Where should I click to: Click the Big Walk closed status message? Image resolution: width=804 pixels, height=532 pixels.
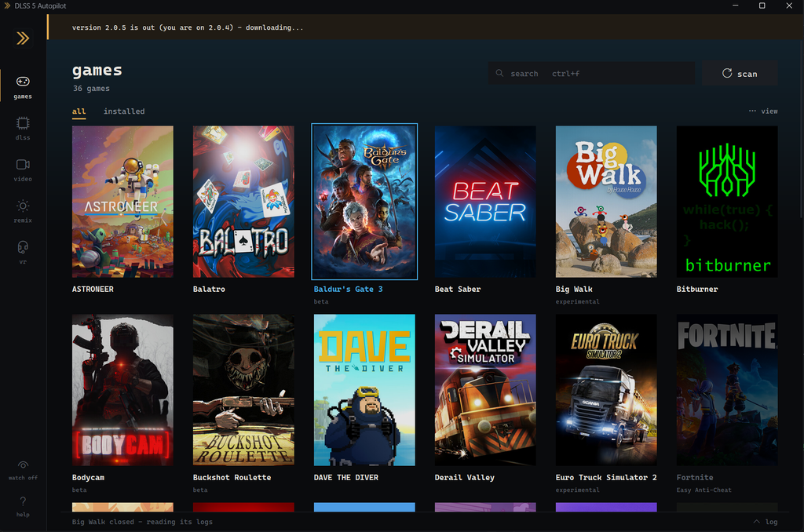point(142,522)
